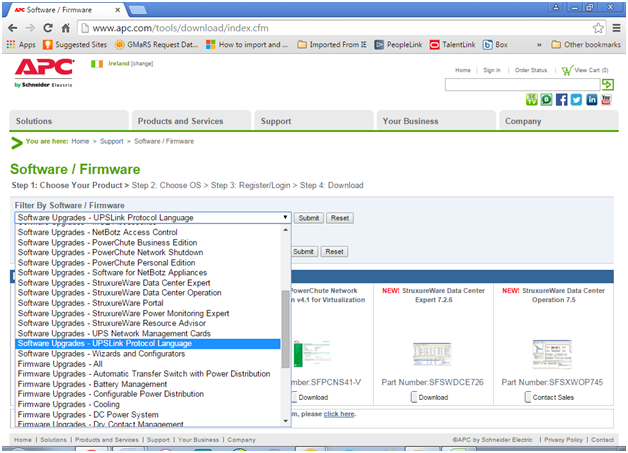This screenshot has width=628, height=453.
Task: Open Products and Services tab
Action: tap(191, 121)
